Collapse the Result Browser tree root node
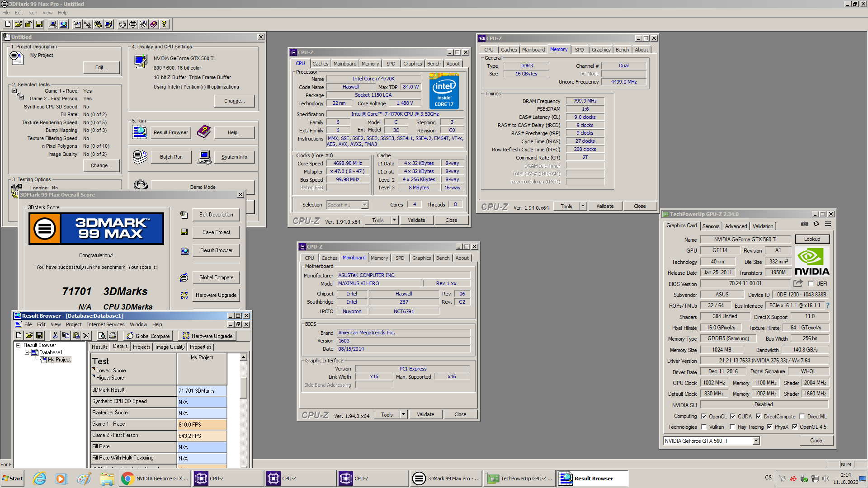 point(19,345)
